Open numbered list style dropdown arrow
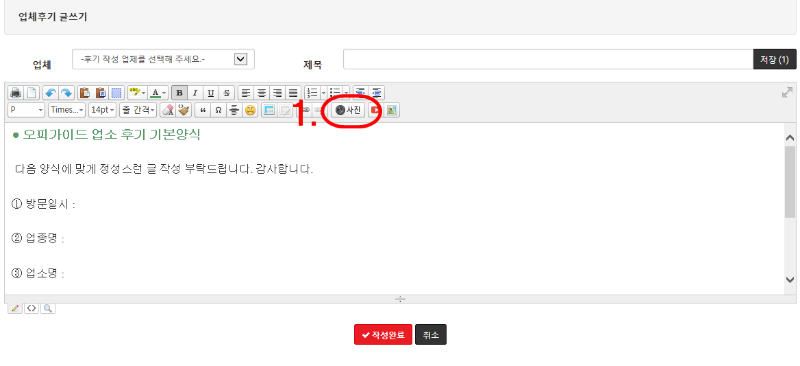The height and width of the screenshot is (366, 800). pyautogui.click(x=323, y=93)
